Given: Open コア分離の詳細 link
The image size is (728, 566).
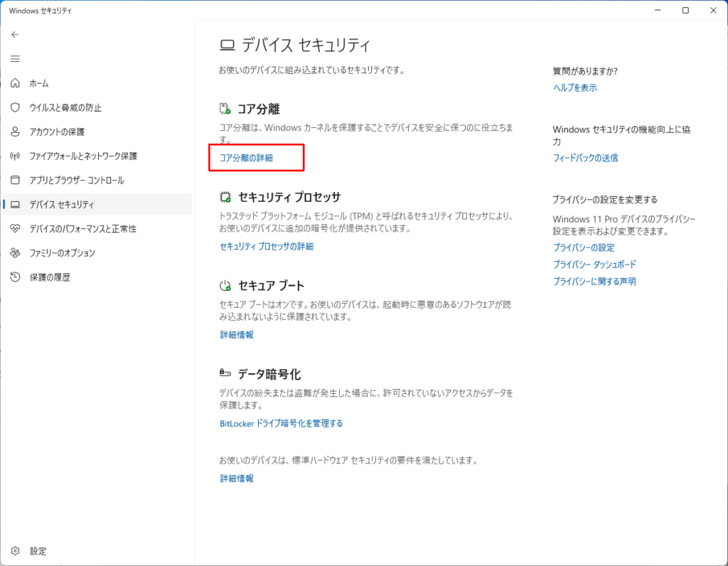Looking at the screenshot, I should [246, 158].
